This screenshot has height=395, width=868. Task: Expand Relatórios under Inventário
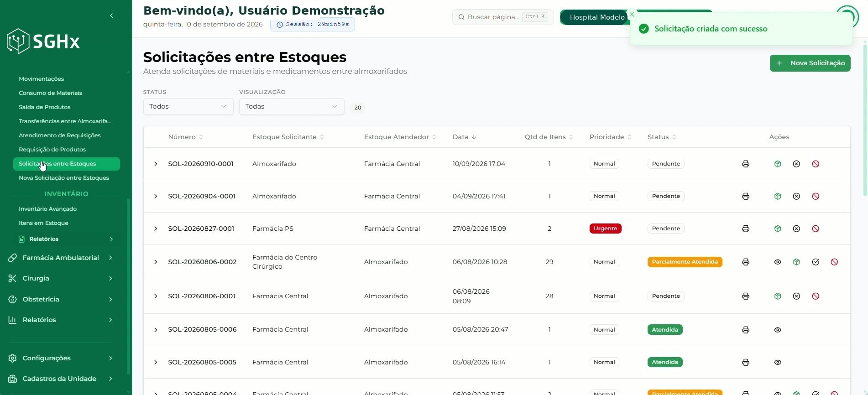pos(66,239)
